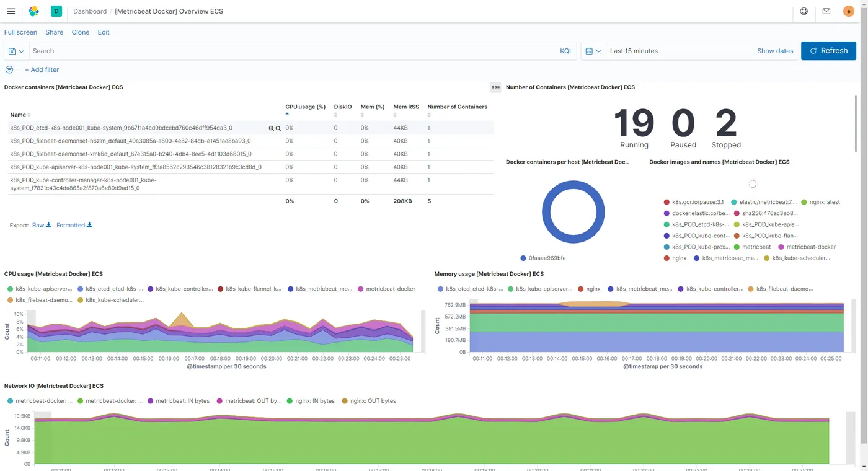Toggle the 0faaee969bfe legend entry
Screen dimensions: 868x471
[x=543, y=258]
